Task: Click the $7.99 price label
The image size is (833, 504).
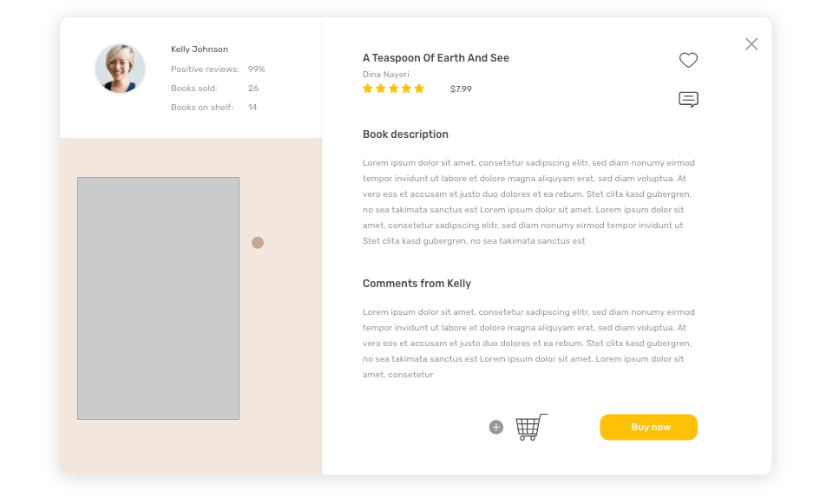Action: point(461,88)
